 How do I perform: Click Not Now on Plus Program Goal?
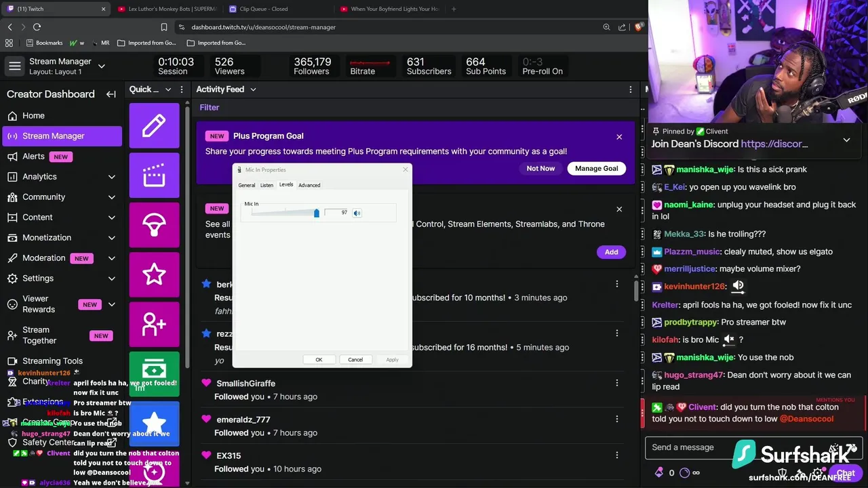click(x=540, y=169)
